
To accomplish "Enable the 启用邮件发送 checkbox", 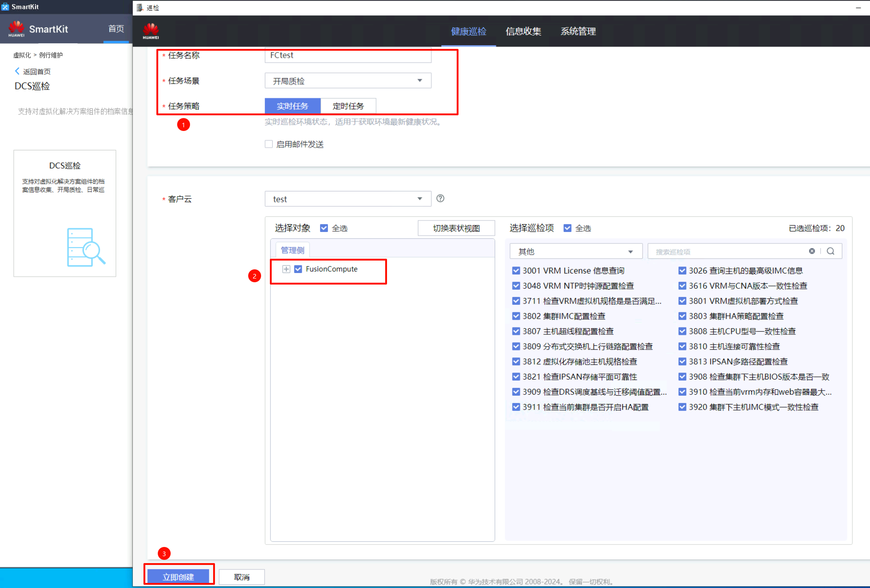I will point(269,144).
